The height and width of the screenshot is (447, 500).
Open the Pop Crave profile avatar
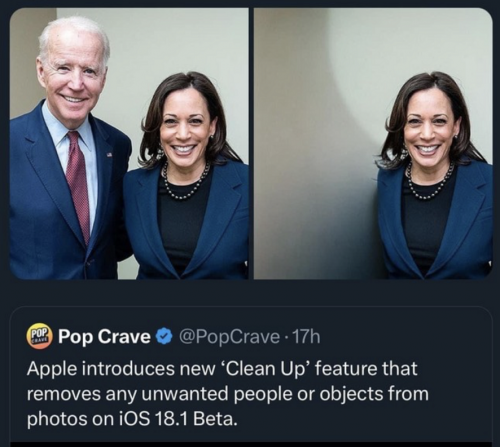tap(39, 336)
